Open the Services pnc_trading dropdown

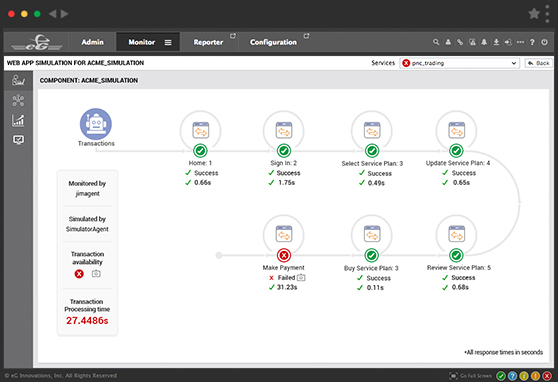tap(459, 63)
